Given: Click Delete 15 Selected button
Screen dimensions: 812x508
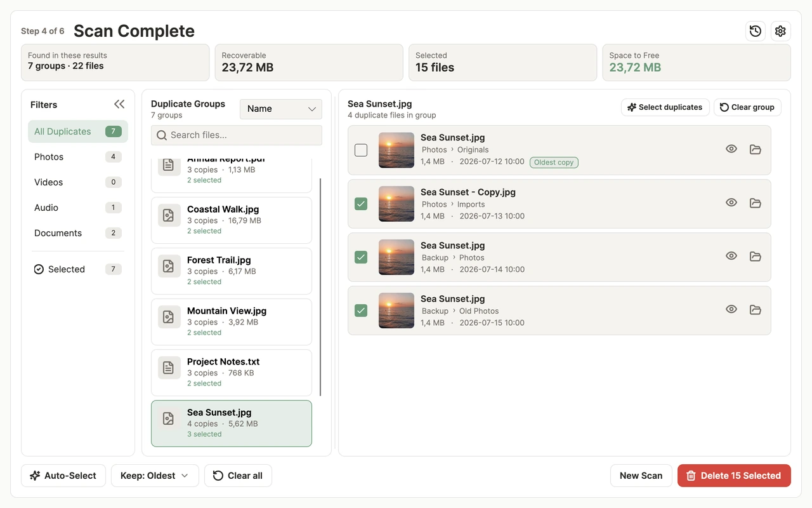Looking at the screenshot, I should click(734, 476).
